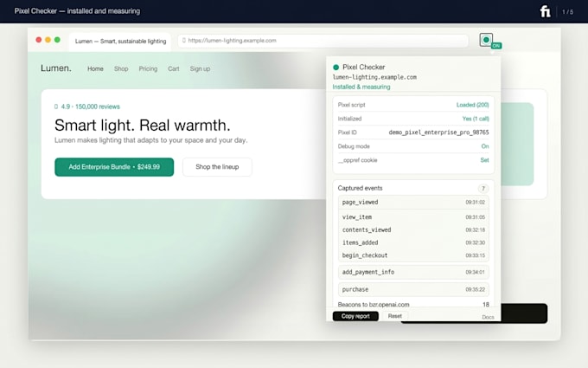Click the green status dot beside Pixel Checker
The width and height of the screenshot is (588, 368).
tap(336, 68)
